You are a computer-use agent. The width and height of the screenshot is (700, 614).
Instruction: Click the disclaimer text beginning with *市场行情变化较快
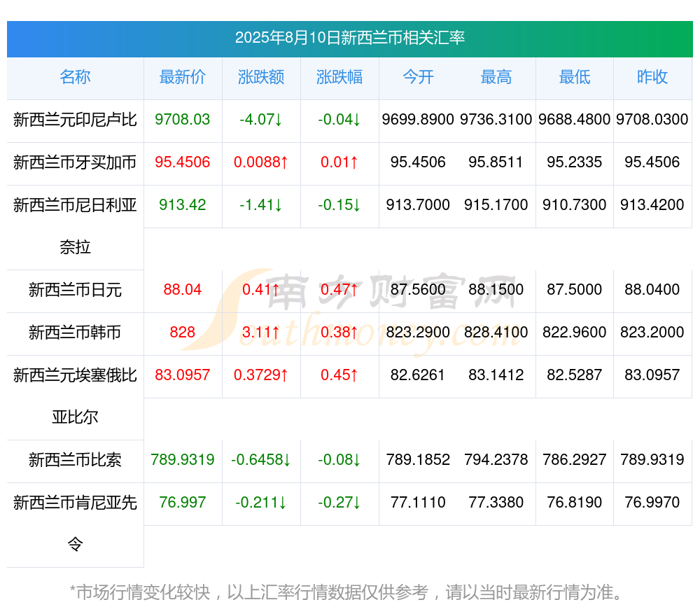pos(346,593)
